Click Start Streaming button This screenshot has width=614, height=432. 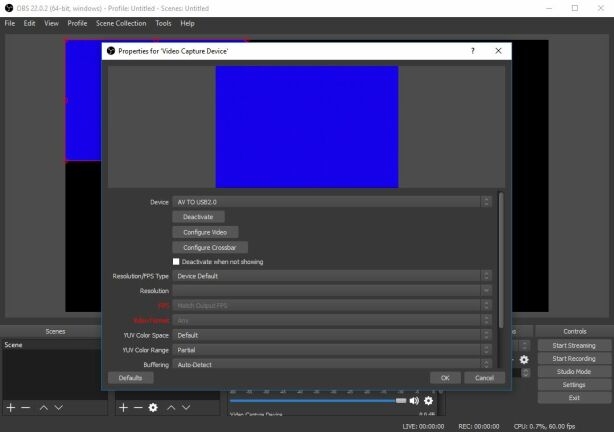pyautogui.click(x=574, y=345)
